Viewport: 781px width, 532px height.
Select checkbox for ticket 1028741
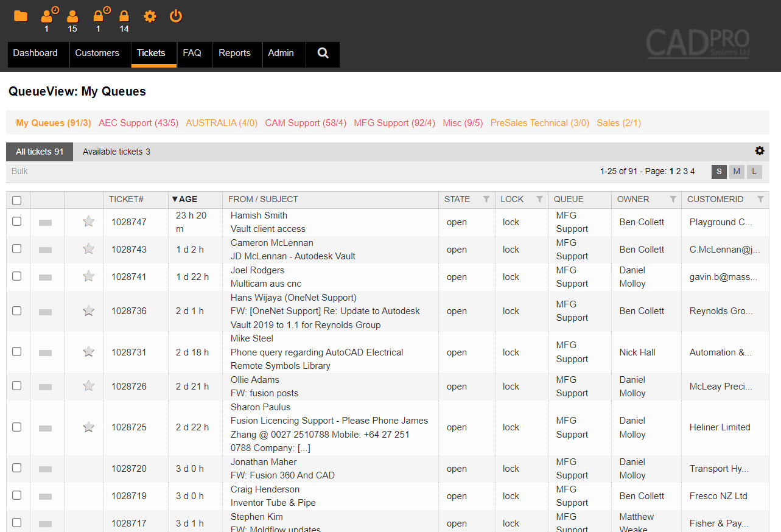[x=17, y=276]
